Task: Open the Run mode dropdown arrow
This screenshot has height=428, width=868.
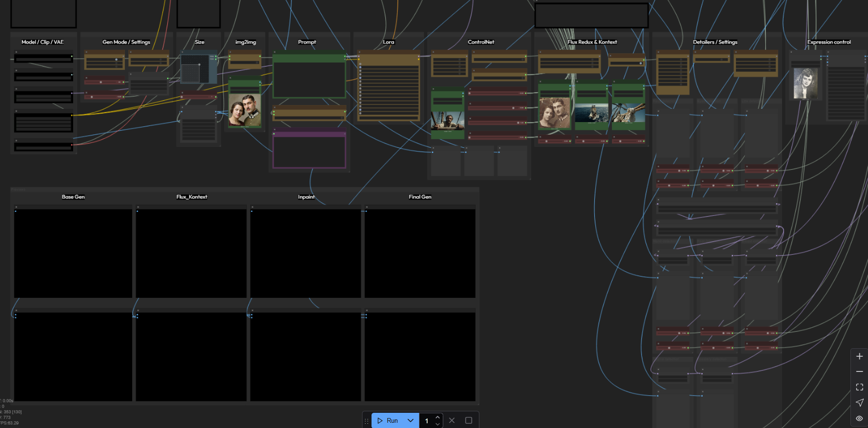Action: [x=410, y=420]
